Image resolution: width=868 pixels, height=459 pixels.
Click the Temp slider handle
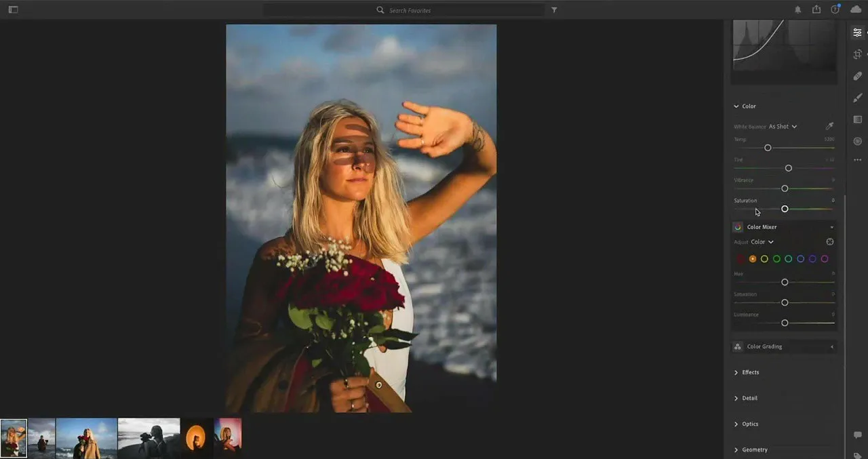pos(768,148)
